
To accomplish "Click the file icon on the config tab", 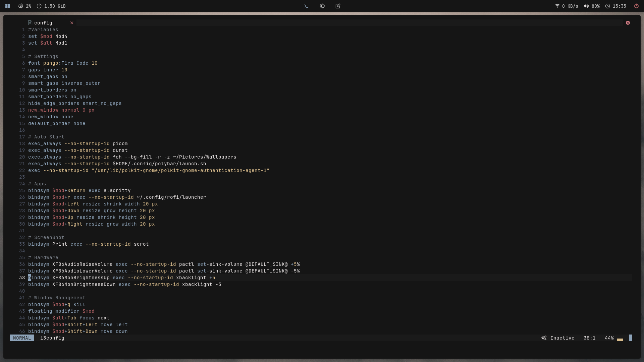I will pos(30,23).
